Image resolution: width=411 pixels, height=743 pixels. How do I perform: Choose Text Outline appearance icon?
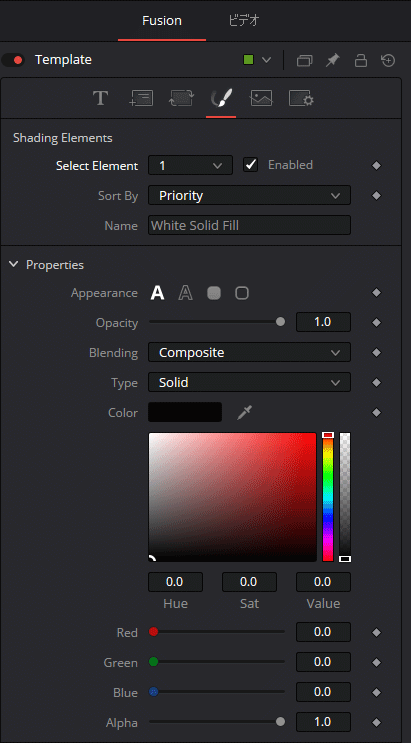pyautogui.click(x=185, y=293)
